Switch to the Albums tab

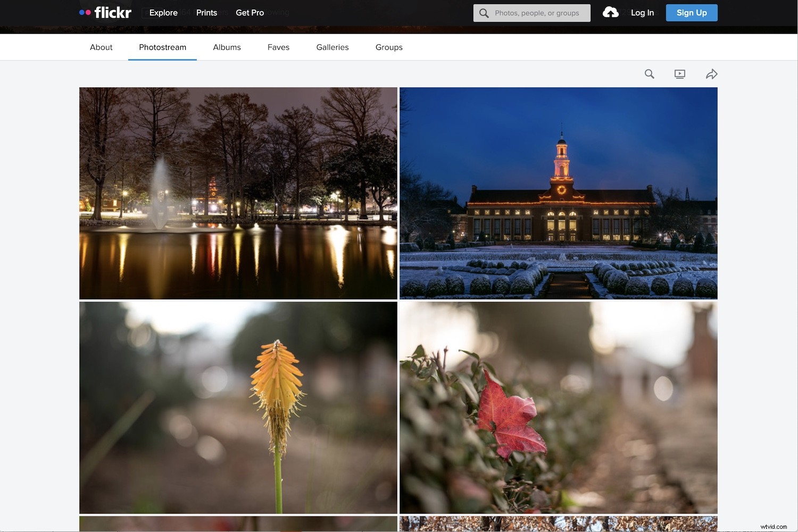point(227,47)
